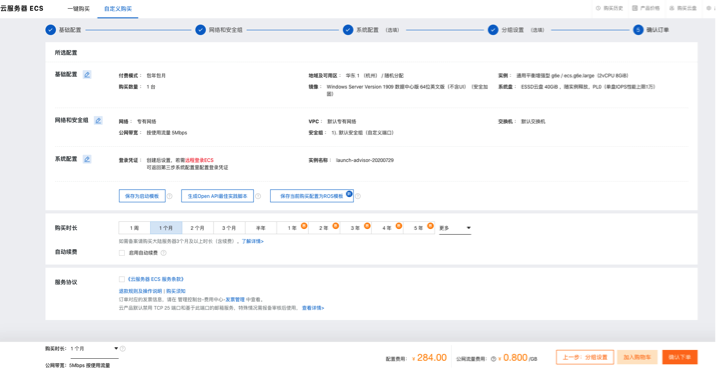Open the 更多 duration dropdown
Image resolution: width=716 pixels, height=369 pixels.
(455, 228)
